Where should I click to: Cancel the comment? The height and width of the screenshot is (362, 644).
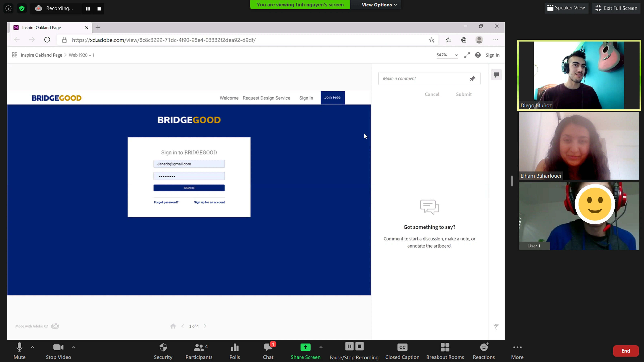432,94
